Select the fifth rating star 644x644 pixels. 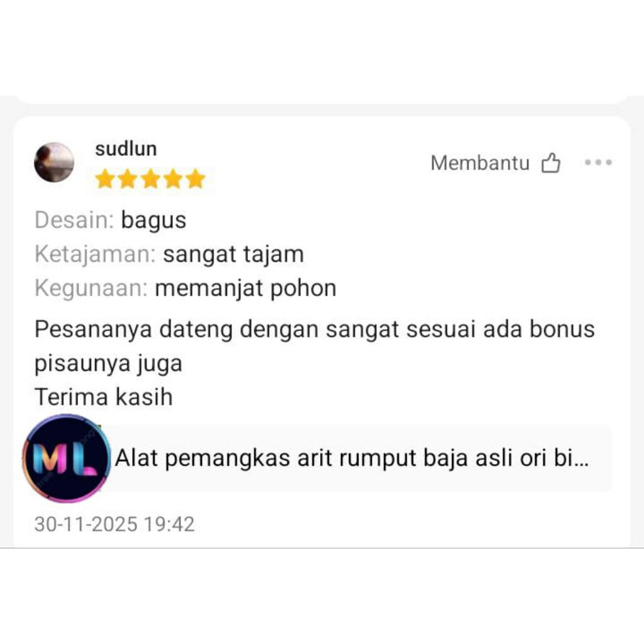click(x=195, y=179)
